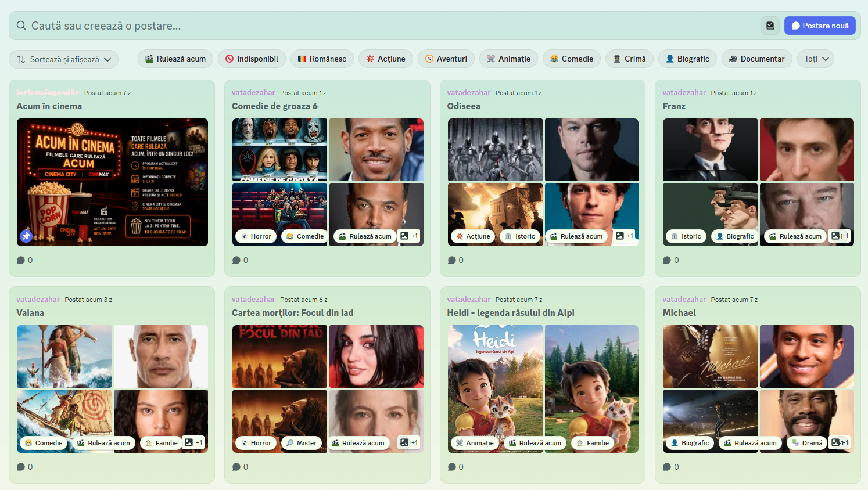Click the pinned badge on Acum în cinema poster
This screenshot has height=490, width=868.
[x=26, y=236]
